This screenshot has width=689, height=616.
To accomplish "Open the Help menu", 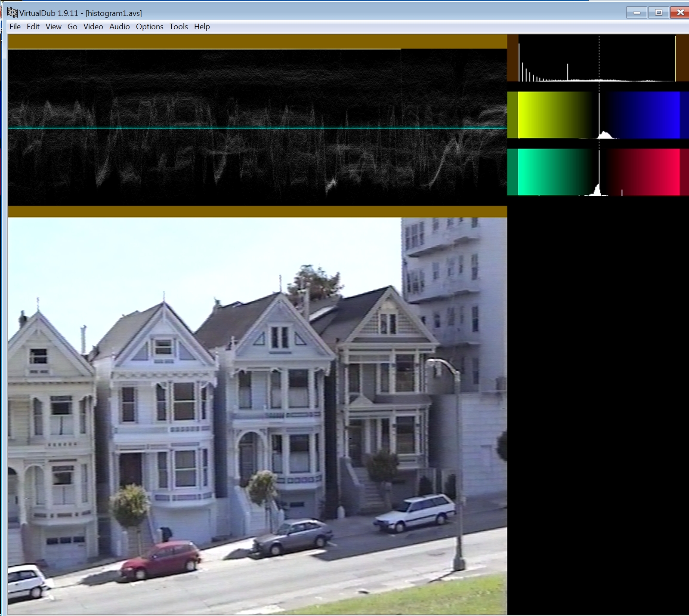I will tap(202, 27).
